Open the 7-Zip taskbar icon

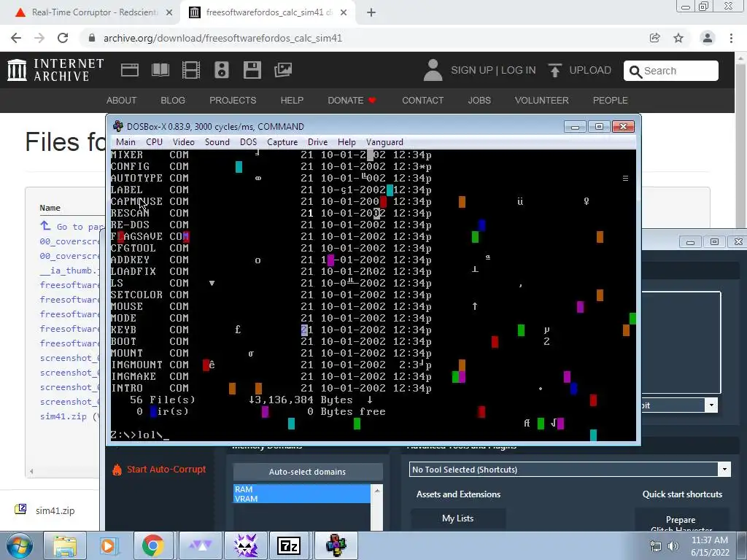point(289,545)
